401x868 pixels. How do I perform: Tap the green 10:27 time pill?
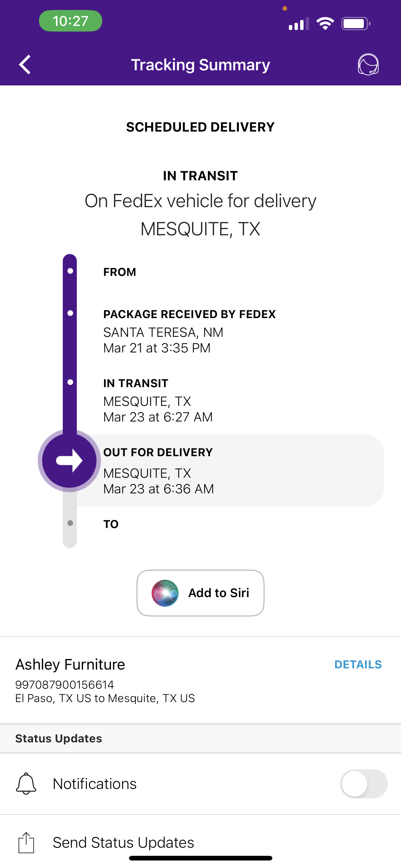(x=70, y=21)
